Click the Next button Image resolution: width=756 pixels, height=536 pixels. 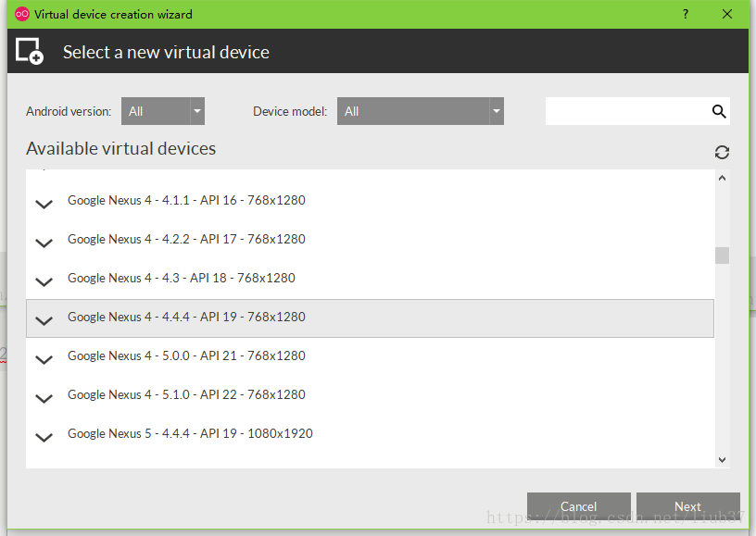coord(688,506)
